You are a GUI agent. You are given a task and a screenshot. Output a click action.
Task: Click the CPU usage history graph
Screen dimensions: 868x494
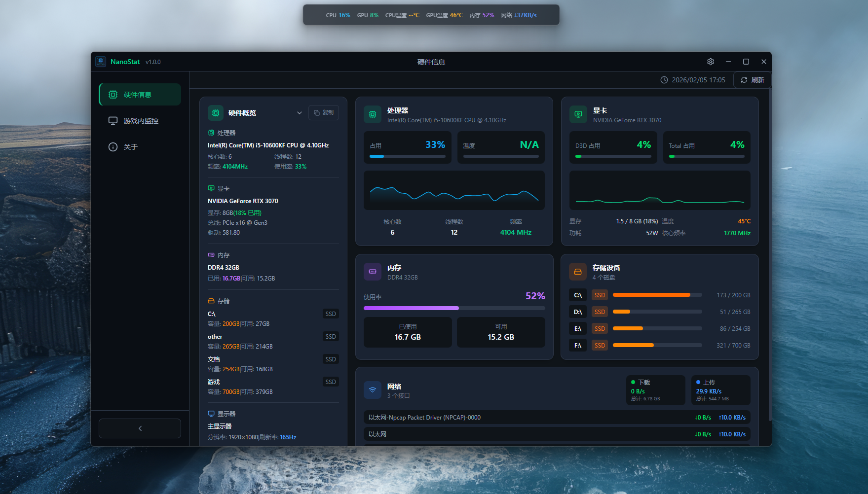(x=454, y=190)
